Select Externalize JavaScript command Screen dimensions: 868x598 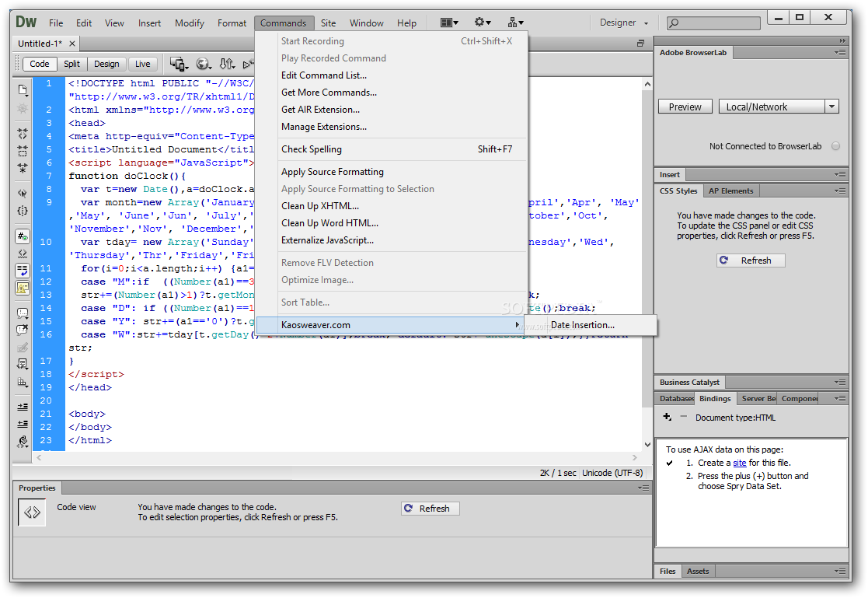392,240
